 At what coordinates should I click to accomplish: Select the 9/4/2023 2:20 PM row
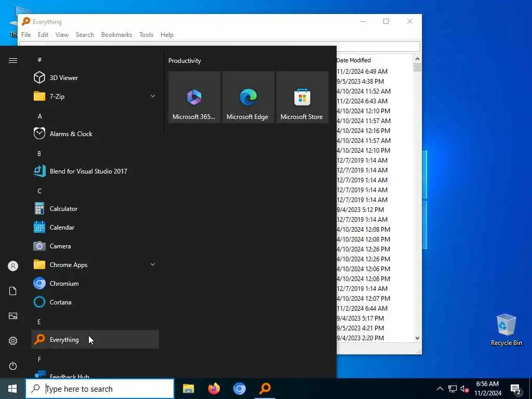click(x=361, y=338)
